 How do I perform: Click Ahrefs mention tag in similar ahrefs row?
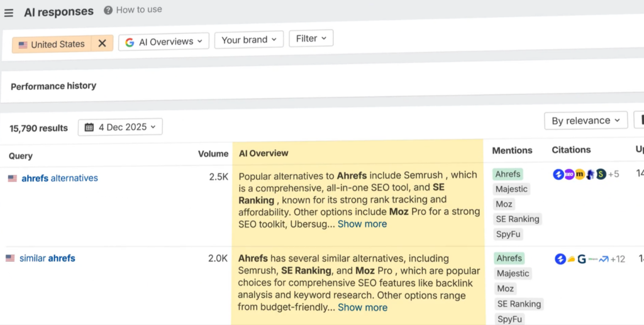[509, 258]
